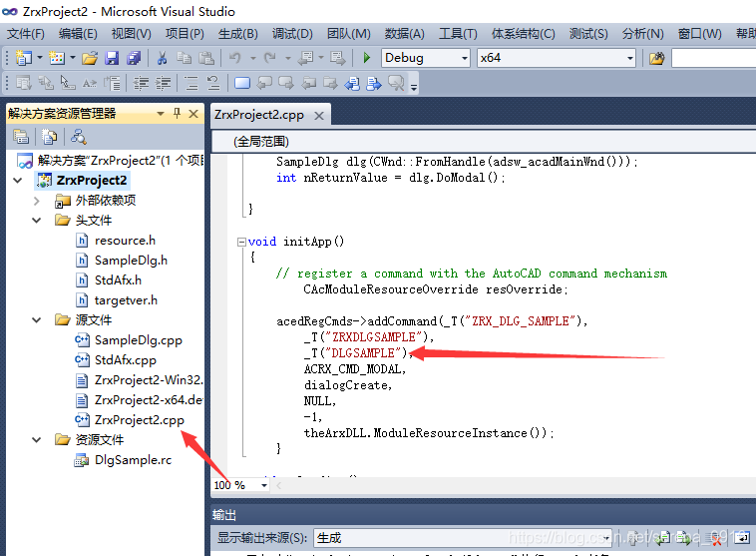Open the 编辑(E) menu

coord(78,34)
